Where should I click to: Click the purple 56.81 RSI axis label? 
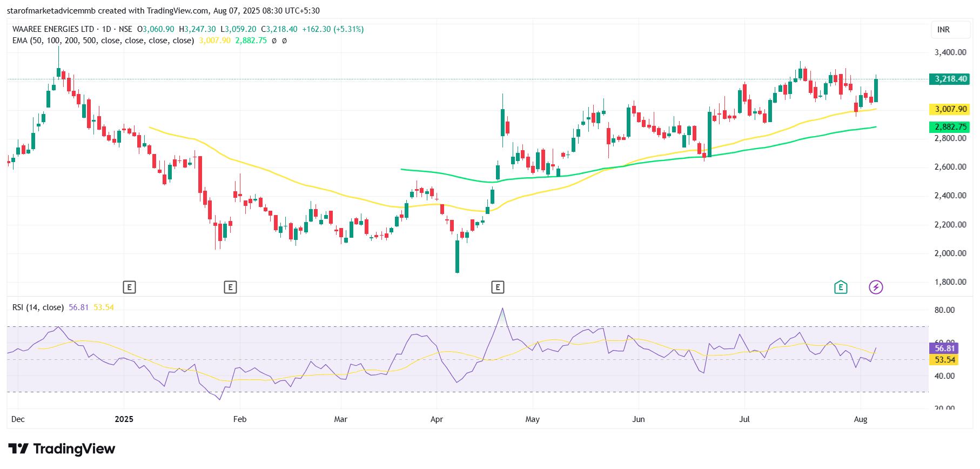(x=944, y=349)
